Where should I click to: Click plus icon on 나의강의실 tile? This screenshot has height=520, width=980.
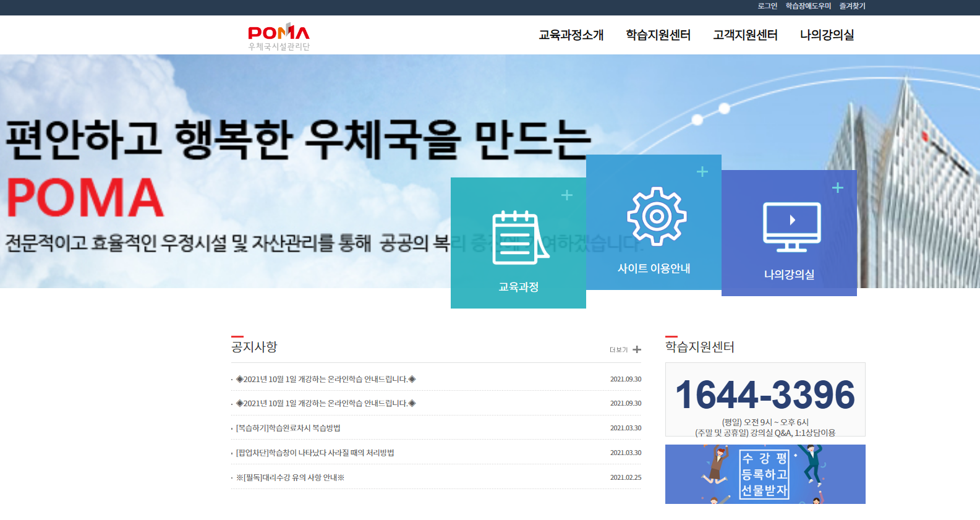[838, 188]
